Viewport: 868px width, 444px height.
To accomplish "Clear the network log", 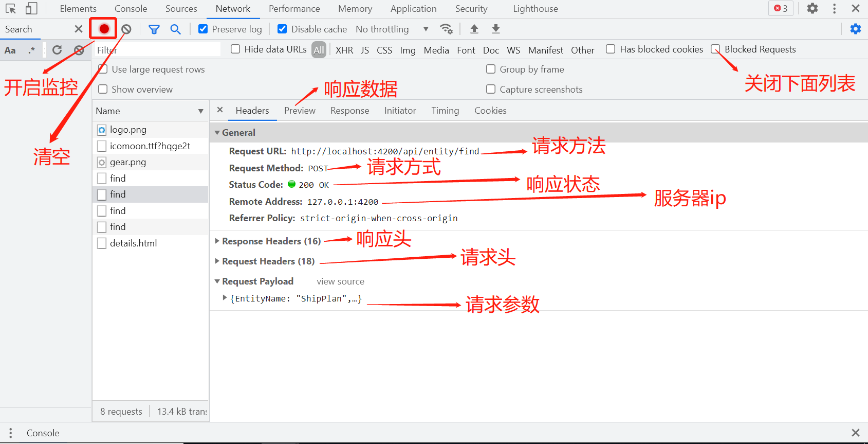I will coord(126,29).
